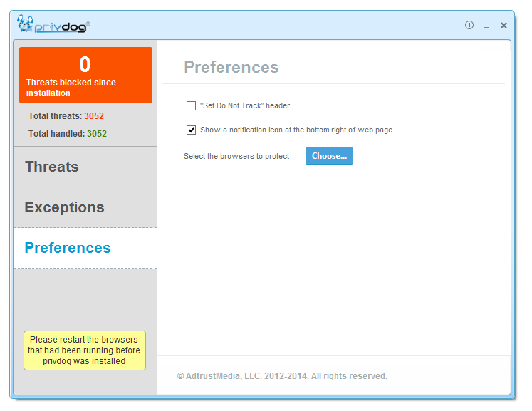Click the orange threats blocked panel
The image size is (532, 411).
coord(85,76)
